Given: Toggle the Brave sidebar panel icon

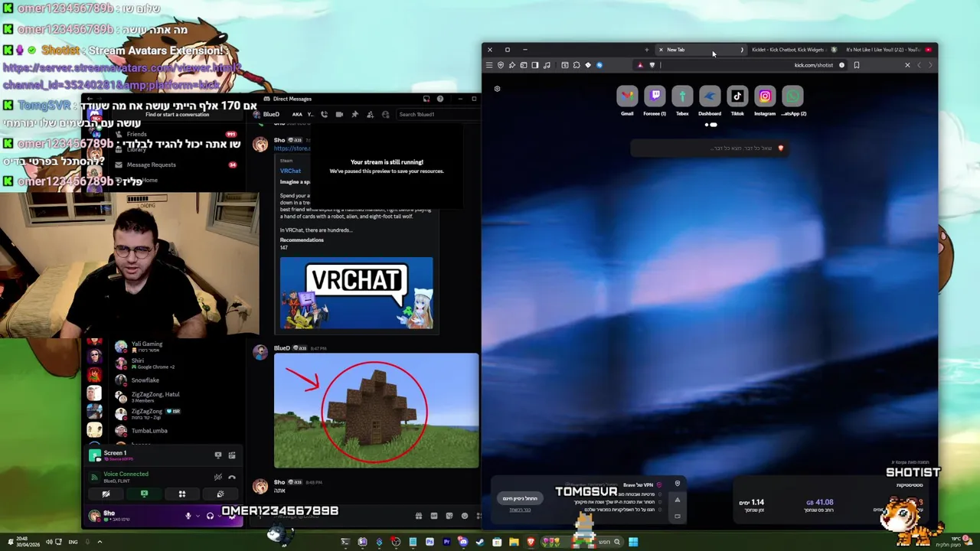Looking at the screenshot, I should coord(535,65).
